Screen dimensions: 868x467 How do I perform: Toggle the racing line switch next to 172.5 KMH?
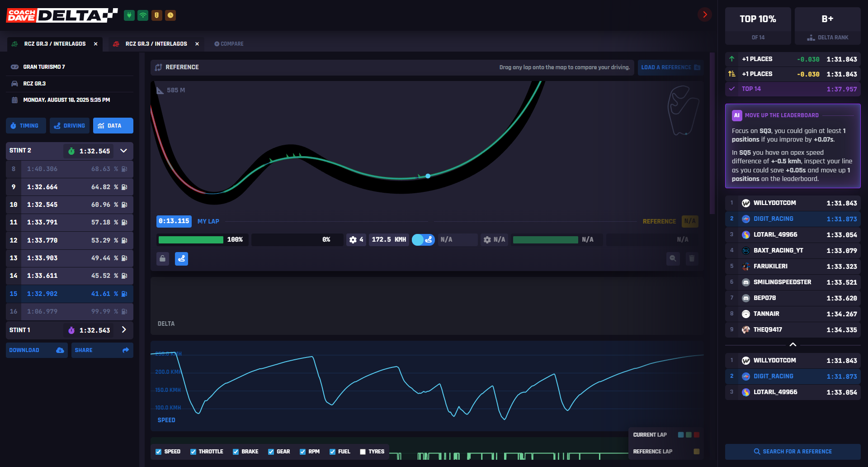coord(423,240)
